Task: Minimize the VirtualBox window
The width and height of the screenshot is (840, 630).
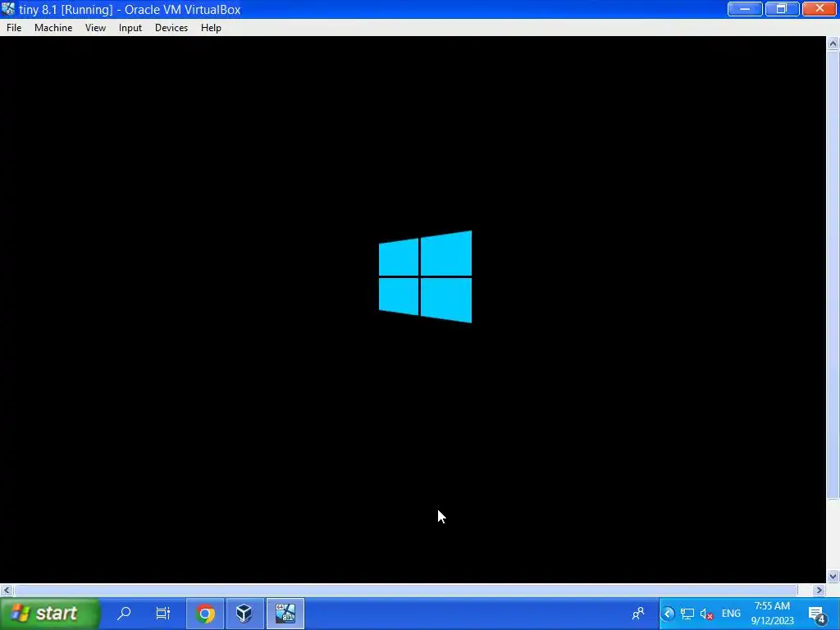Action: tap(745, 8)
